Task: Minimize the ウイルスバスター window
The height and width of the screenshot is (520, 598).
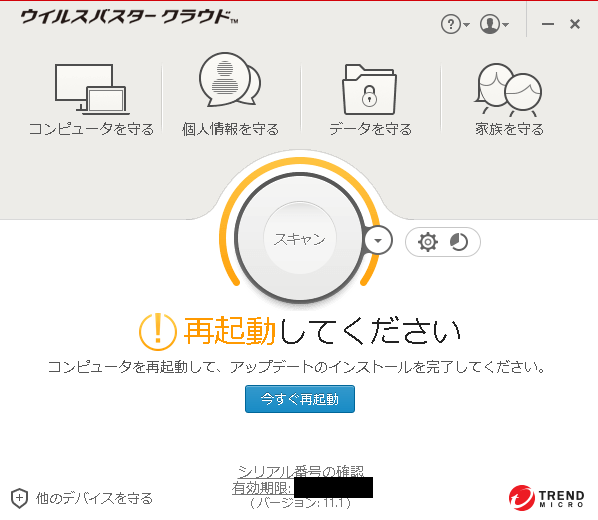Action: pyautogui.click(x=548, y=24)
